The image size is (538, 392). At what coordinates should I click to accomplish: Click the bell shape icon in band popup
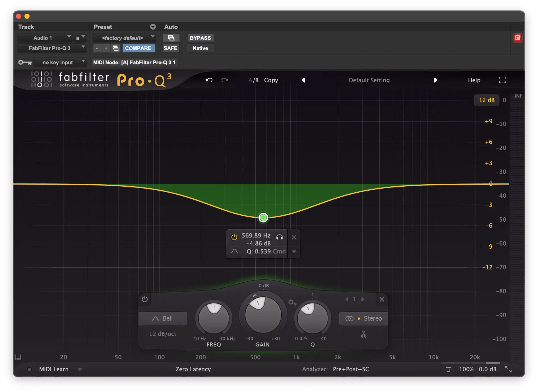(x=235, y=251)
